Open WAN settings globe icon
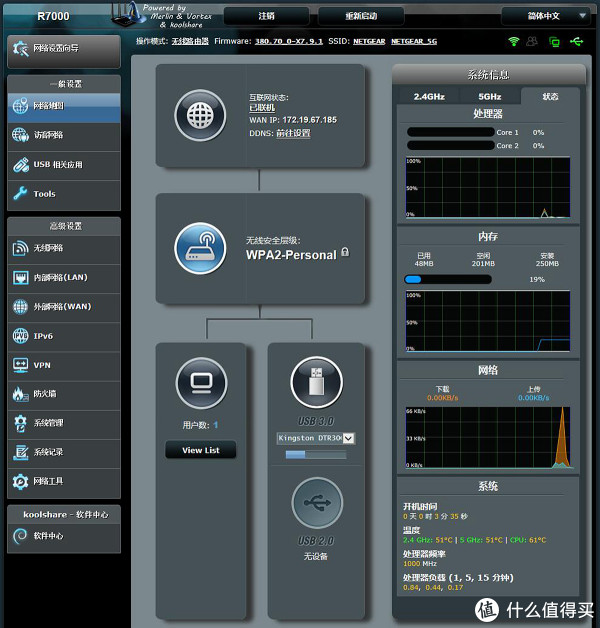The height and width of the screenshot is (628, 600). [x=20, y=307]
